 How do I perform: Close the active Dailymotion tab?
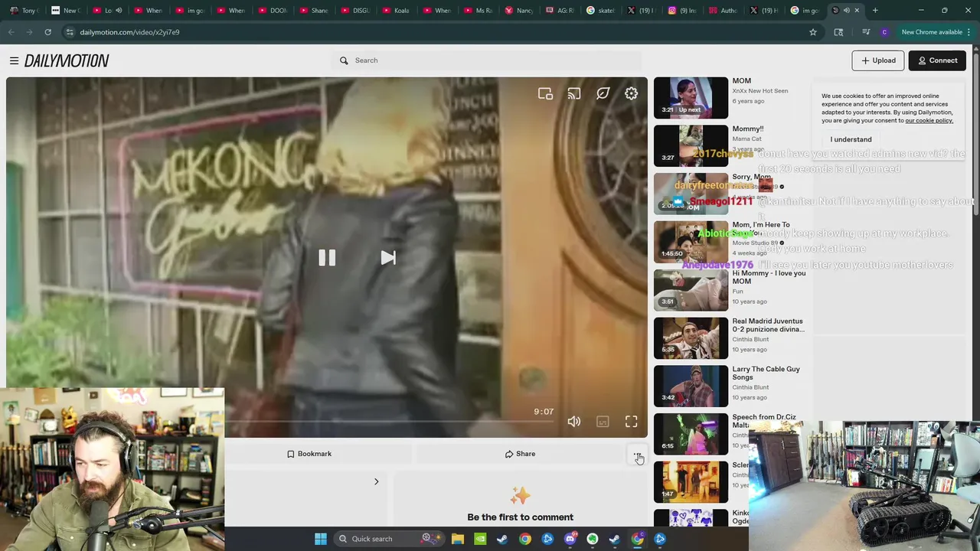(857, 11)
